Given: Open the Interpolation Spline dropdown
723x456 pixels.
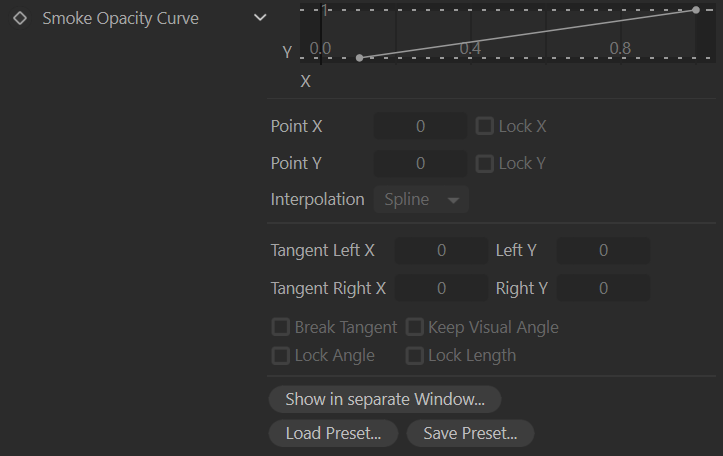Looking at the screenshot, I should (x=421, y=200).
